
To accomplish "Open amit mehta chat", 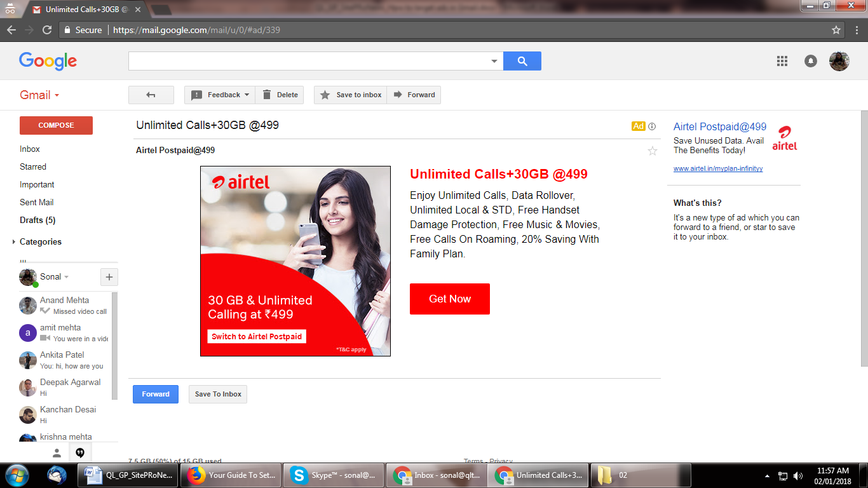I will click(x=65, y=333).
